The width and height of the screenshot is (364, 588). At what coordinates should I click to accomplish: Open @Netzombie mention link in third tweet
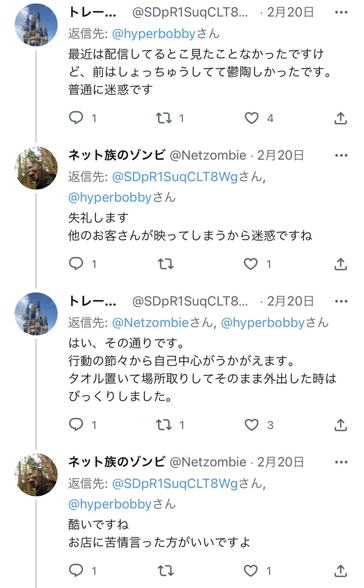pos(150,322)
